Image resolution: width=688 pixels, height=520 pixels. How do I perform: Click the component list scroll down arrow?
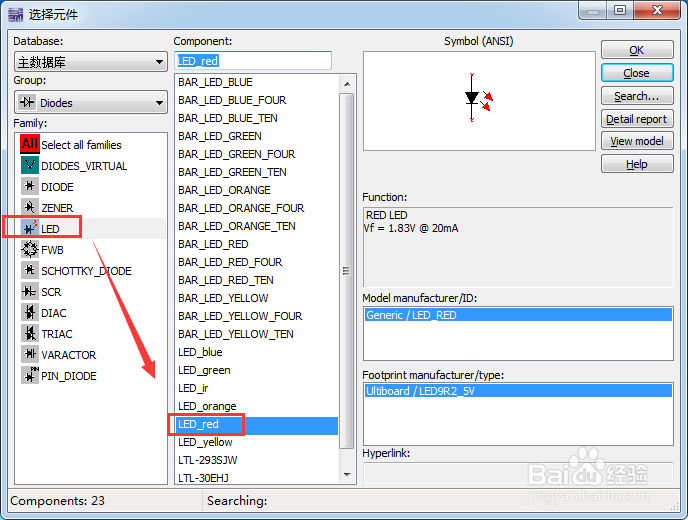[347, 475]
